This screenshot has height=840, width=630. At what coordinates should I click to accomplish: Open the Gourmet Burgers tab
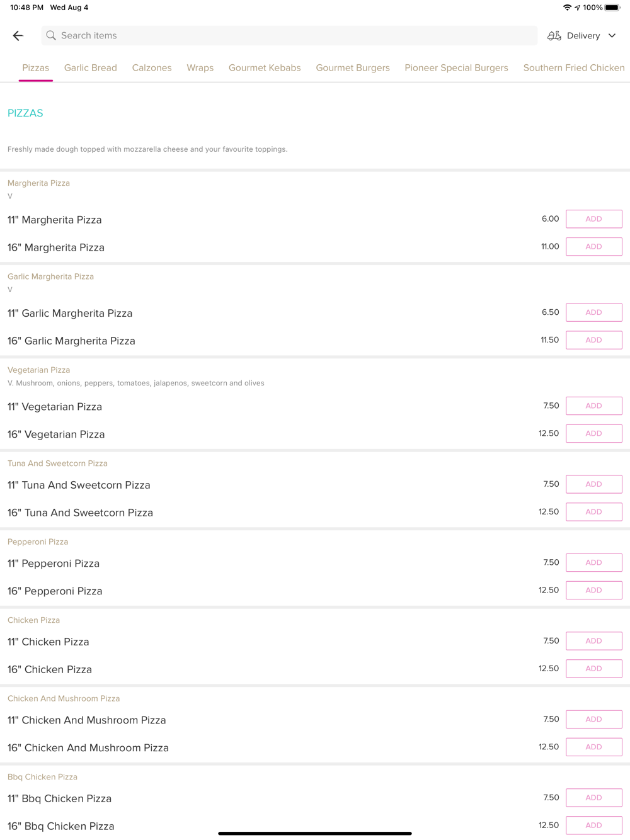[353, 68]
